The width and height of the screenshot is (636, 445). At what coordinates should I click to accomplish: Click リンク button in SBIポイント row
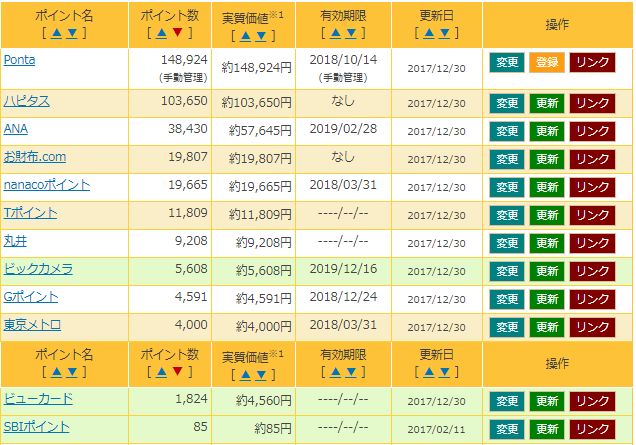pos(592,430)
